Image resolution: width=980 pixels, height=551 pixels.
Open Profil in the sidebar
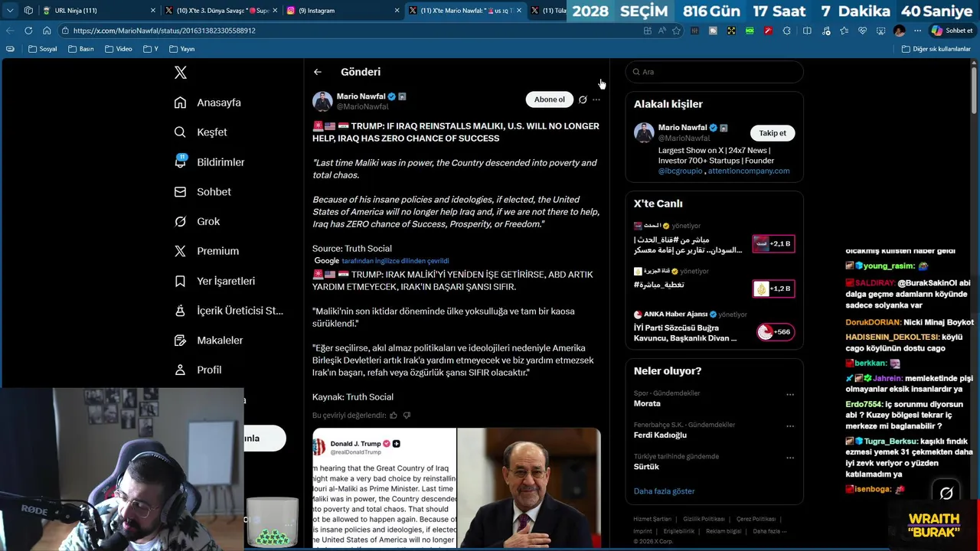198,370
